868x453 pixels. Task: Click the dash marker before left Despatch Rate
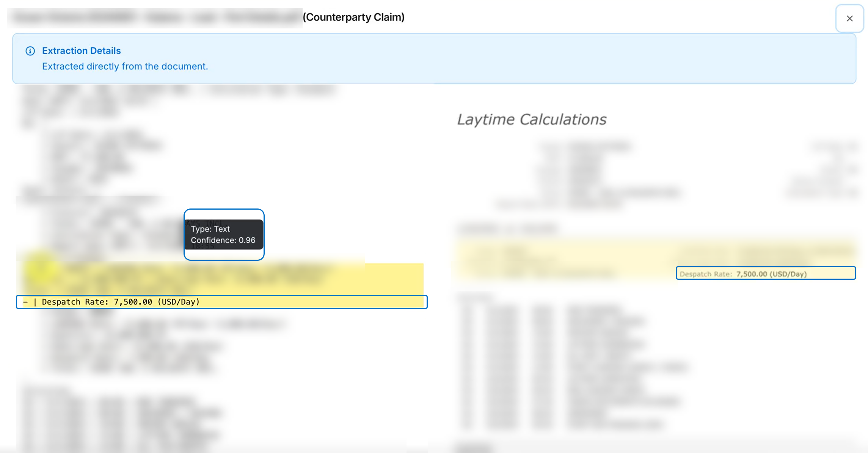pos(25,302)
